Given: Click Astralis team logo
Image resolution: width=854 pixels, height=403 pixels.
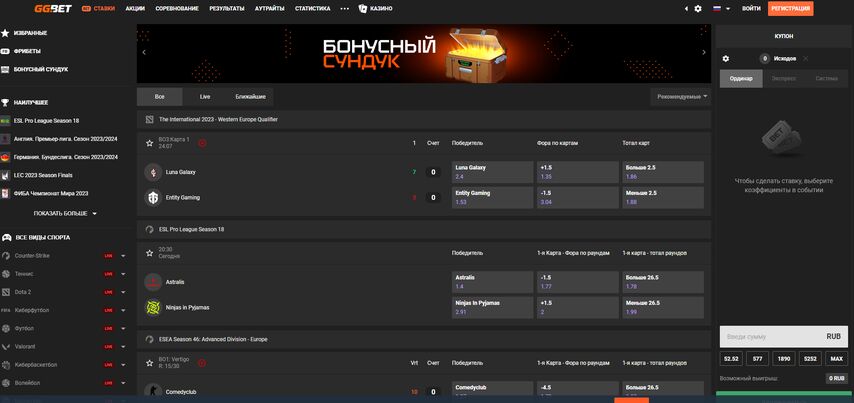Looking at the screenshot, I should 153,282.
